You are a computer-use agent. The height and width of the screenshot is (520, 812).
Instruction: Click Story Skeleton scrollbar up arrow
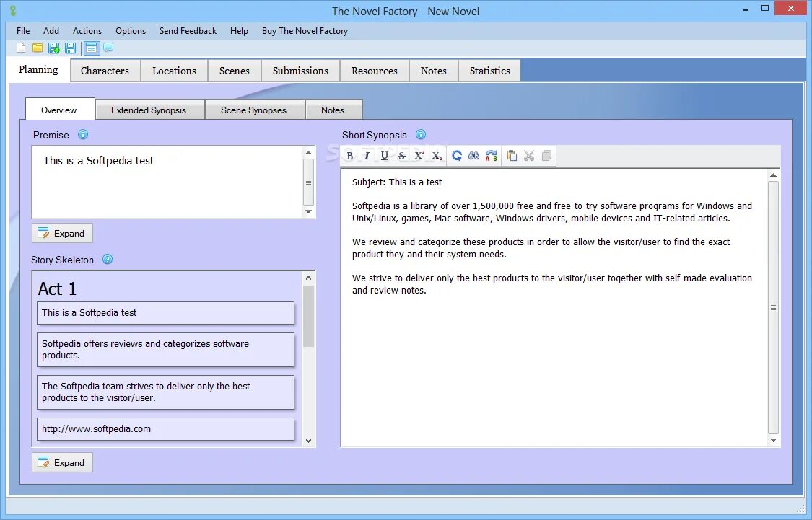(x=309, y=278)
